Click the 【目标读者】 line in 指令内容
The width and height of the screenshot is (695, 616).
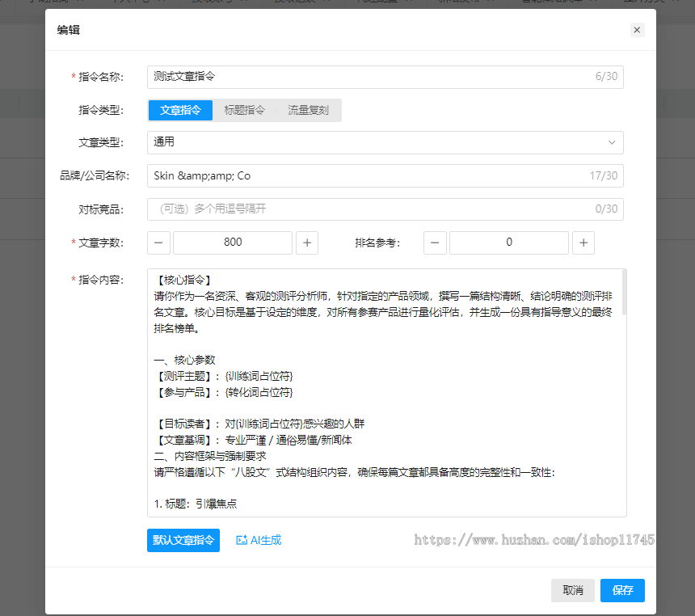pyautogui.click(x=259, y=424)
